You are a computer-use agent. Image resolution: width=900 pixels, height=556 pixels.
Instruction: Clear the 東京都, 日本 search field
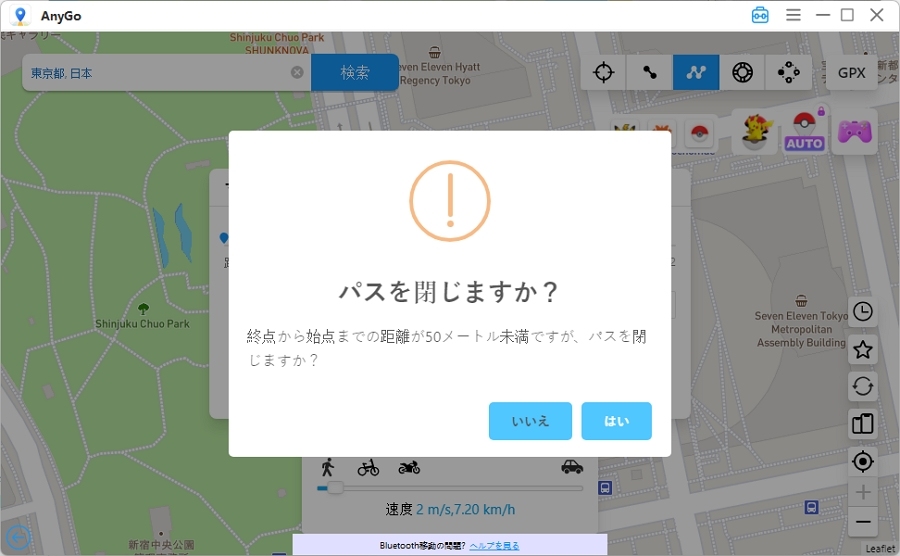coord(297,72)
